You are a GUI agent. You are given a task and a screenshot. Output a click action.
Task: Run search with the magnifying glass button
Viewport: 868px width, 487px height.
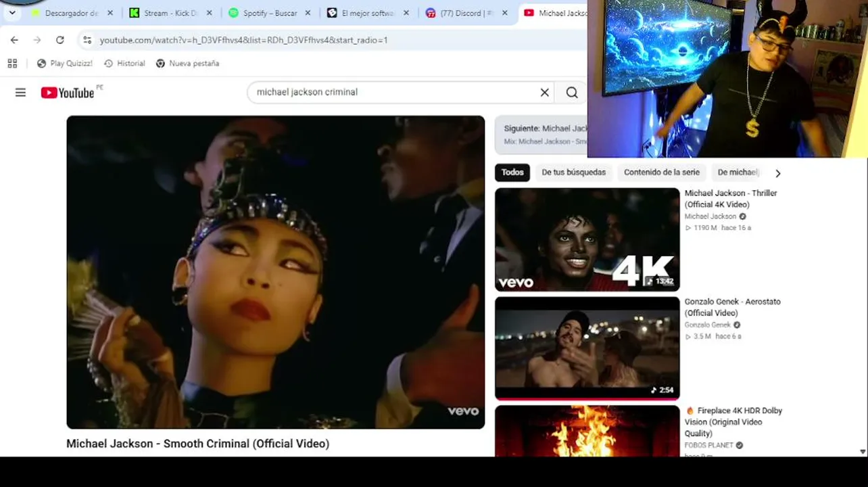(x=572, y=92)
